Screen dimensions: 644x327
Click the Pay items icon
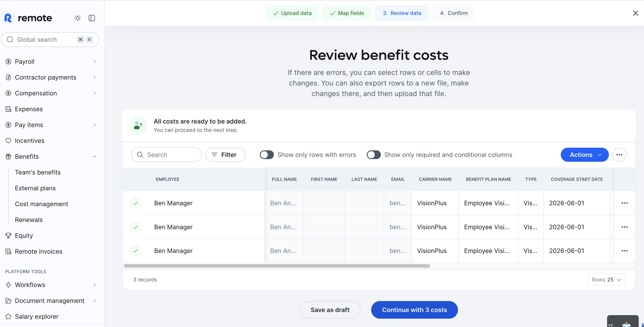pos(9,125)
